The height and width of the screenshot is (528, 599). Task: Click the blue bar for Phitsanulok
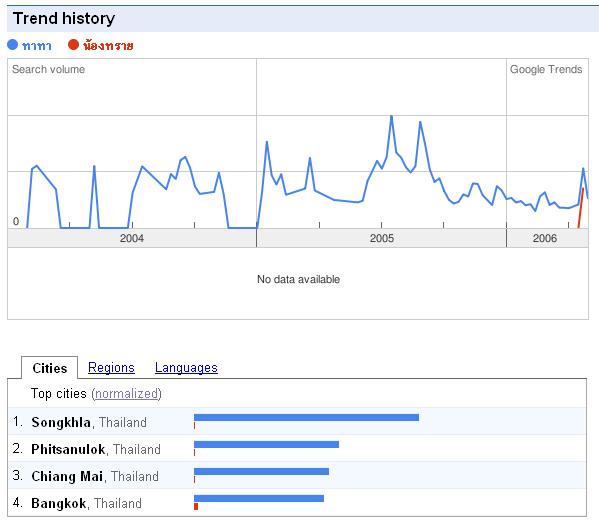point(266,444)
